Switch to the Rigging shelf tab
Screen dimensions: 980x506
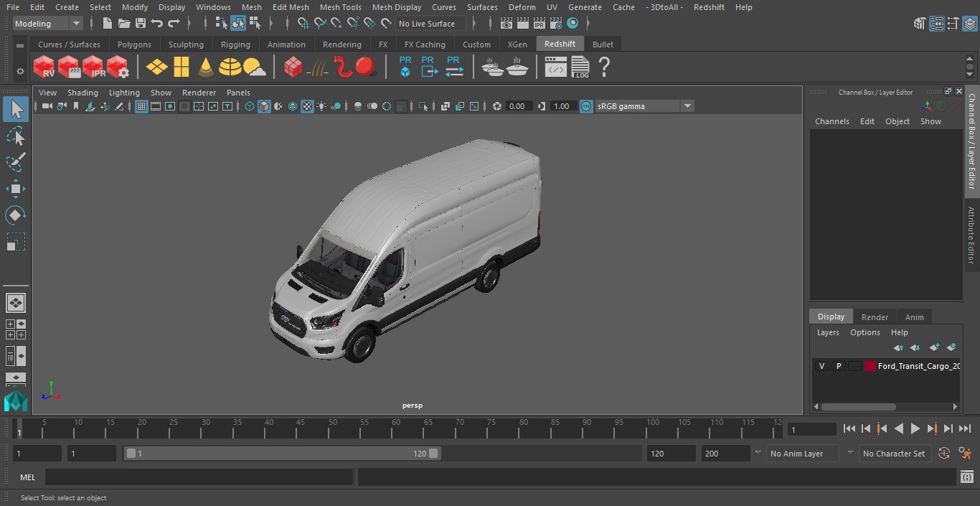(x=235, y=44)
